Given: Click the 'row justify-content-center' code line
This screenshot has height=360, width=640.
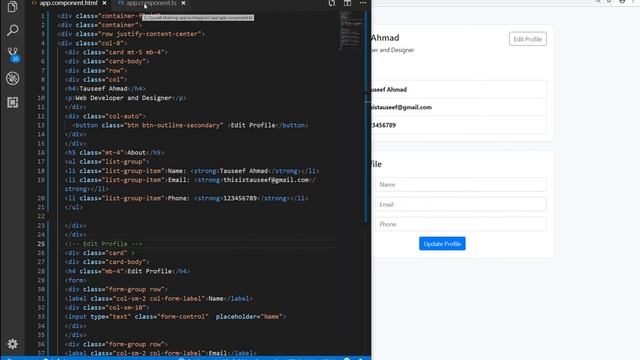Looking at the screenshot, I should pyautogui.click(x=131, y=34).
